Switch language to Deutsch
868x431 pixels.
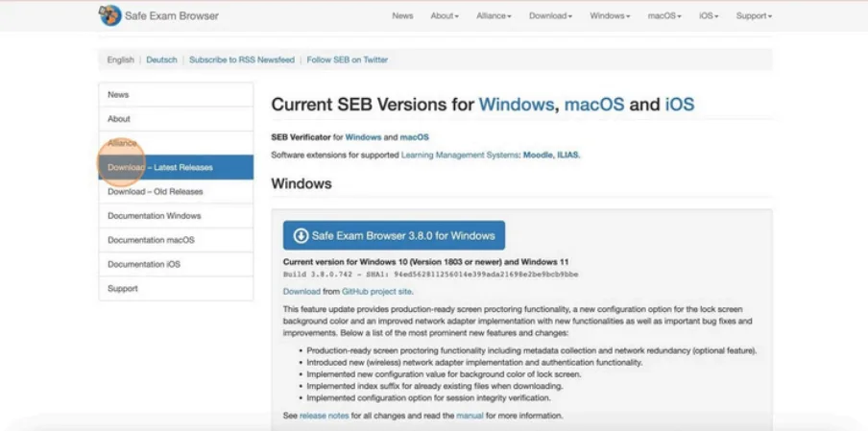pyautogui.click(x=161, y=60)
